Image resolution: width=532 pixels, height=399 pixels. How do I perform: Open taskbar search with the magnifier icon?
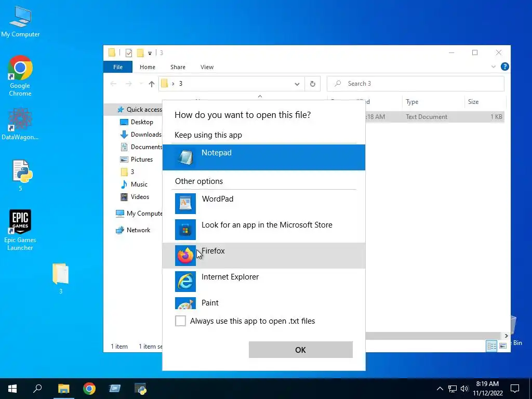click(37, 389)
